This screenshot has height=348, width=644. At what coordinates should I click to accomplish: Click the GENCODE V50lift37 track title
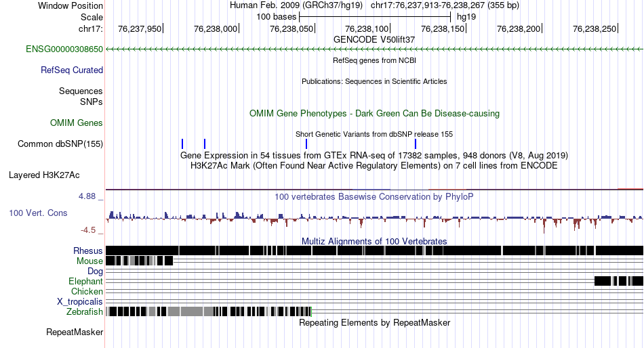point(374,40)
